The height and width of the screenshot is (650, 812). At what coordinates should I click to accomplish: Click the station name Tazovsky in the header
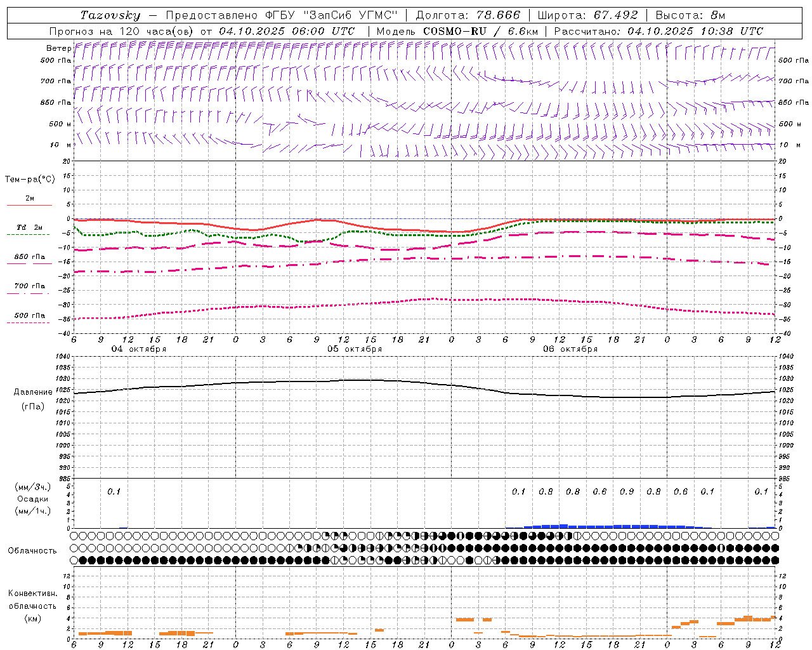[110, 15]
